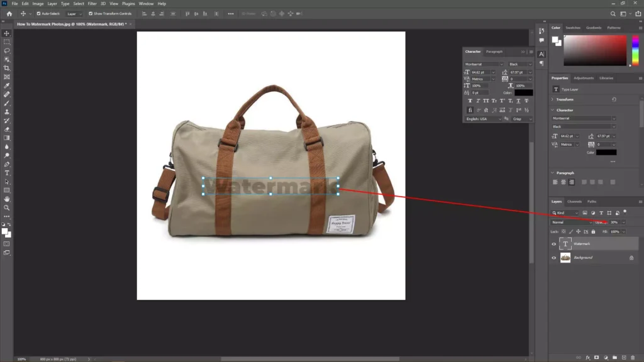Choose the Eyedropper tool
This screenshot has height=362, width=644.
click(x=6, y=85)
